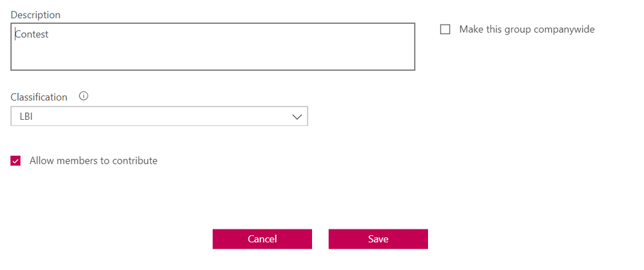
Task: Click the 'Classification' field label
Action: tap(39, 97)
